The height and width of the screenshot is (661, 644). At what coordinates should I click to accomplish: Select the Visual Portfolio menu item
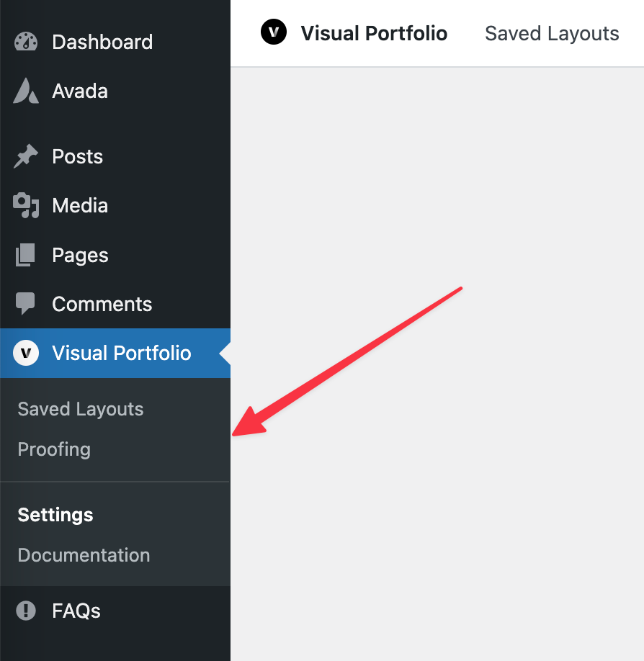pyautogui.click(x=115, y=353)
